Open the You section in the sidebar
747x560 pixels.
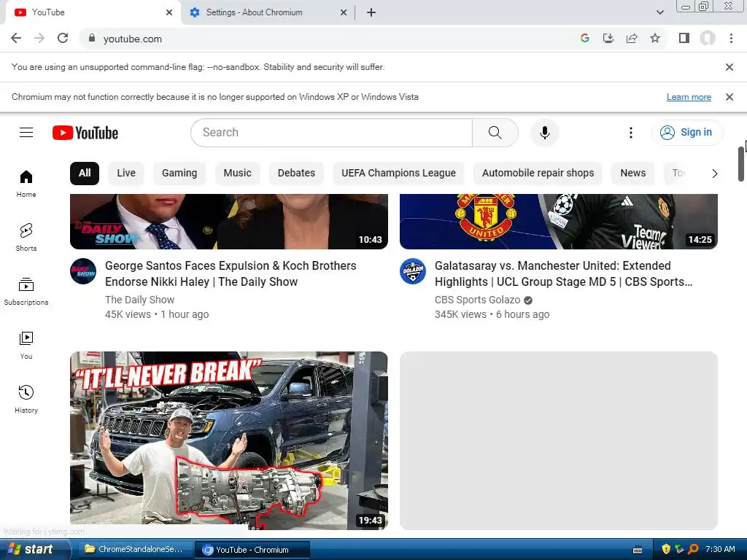pos(26,345)
